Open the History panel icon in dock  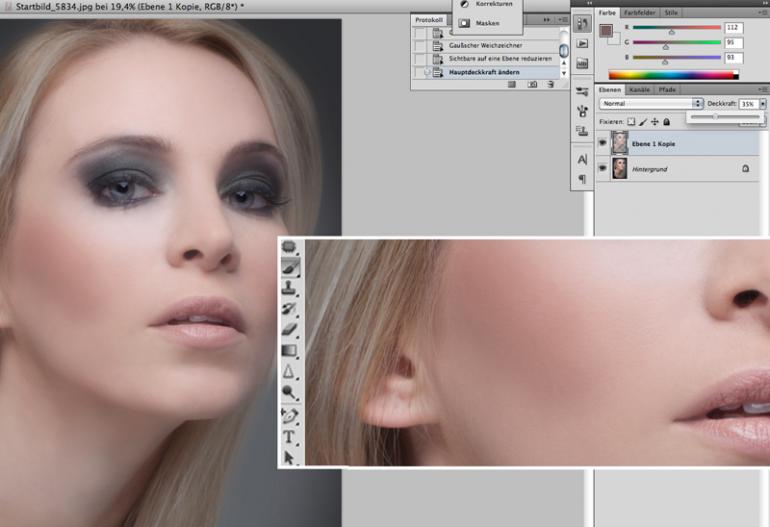pyautogui.click(x=582, y=24)
